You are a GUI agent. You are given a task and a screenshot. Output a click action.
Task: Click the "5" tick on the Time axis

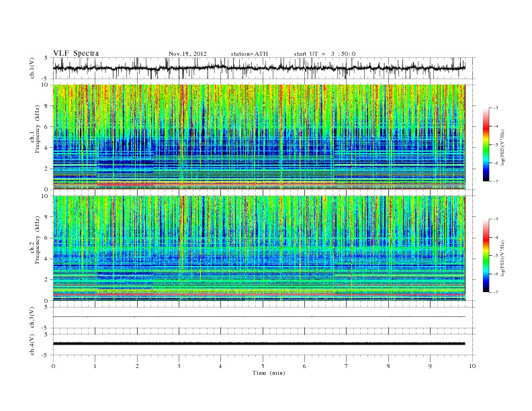263,366
